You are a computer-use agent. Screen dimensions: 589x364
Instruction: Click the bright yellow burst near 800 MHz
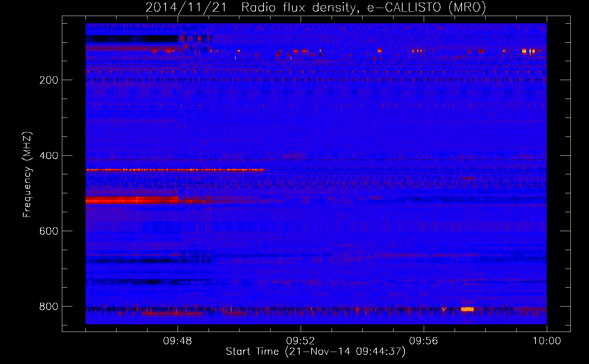pos(467,309)
